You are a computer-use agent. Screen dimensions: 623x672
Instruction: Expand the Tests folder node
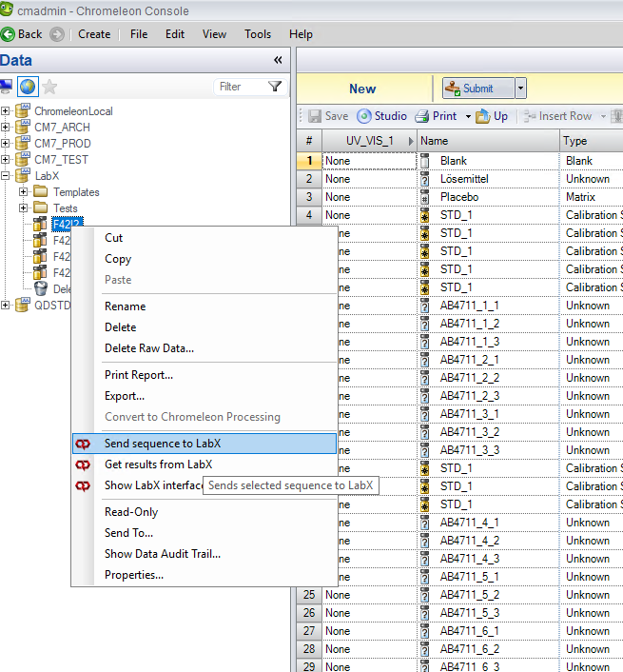[23, 208]
